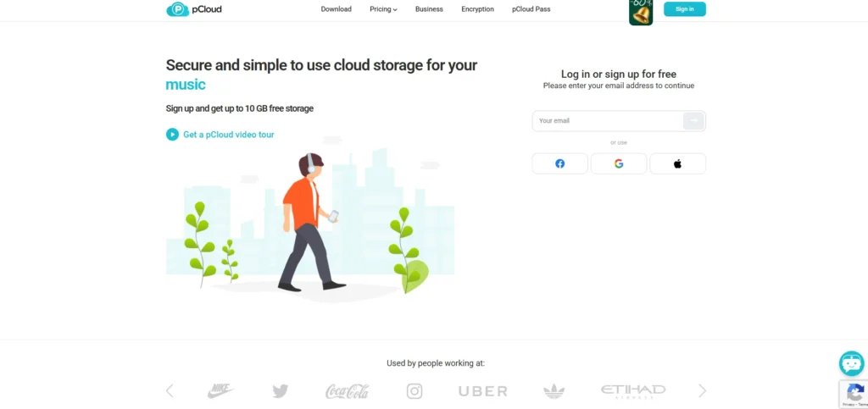Show next company logos with right arrow
Screen dimensions: 868x409
point(702,390)
